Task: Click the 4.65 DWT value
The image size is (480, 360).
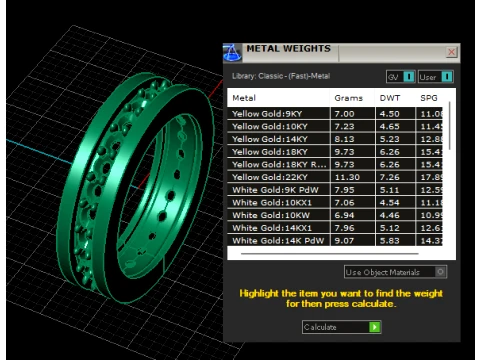Action: click(x=390, y=126)
